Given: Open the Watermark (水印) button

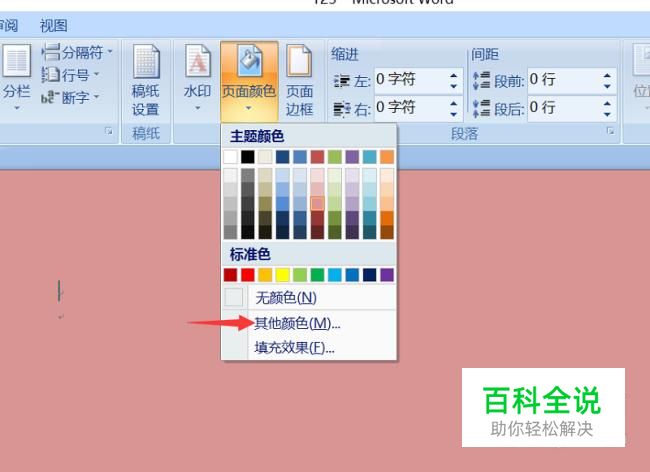Looking at the screenshot, I should [x=198, y=78].
